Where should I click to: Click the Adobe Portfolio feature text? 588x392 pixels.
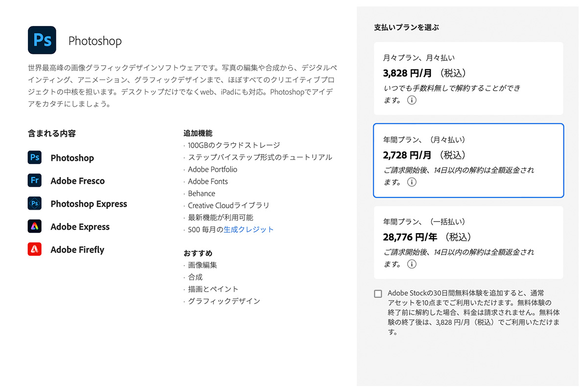(212, 169)
